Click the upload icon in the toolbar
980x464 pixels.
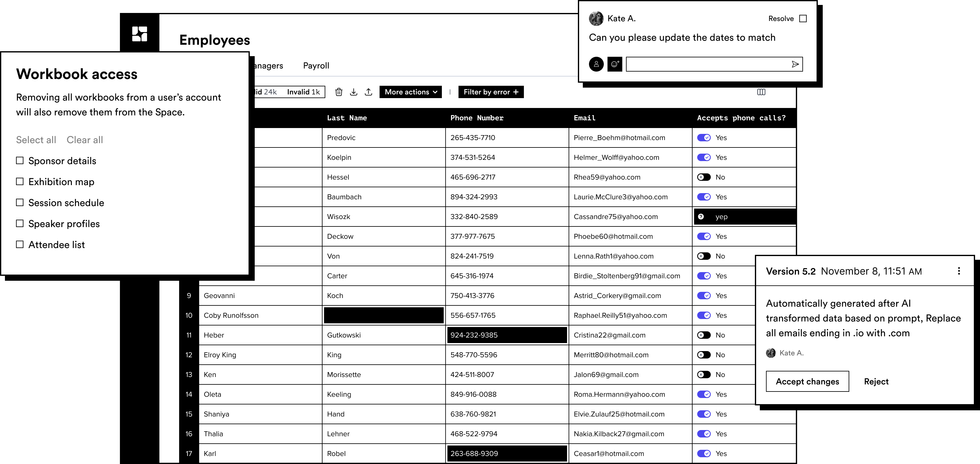[368, 92]
